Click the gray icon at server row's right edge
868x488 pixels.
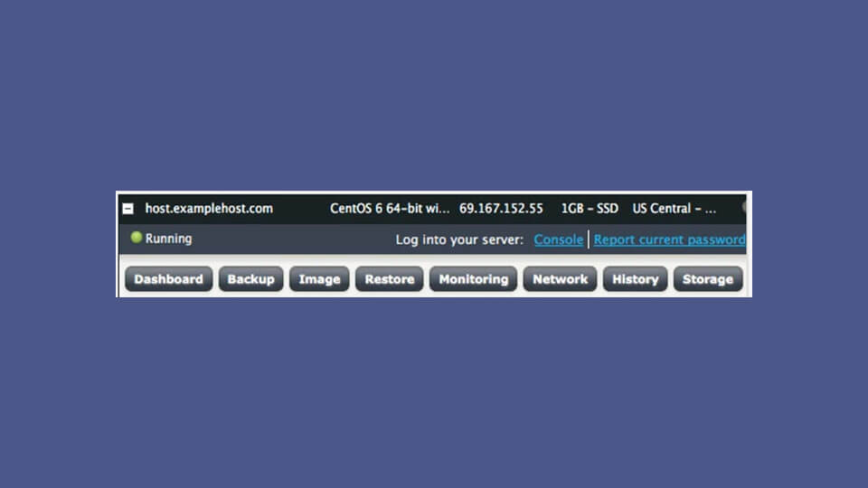(744, 207)
